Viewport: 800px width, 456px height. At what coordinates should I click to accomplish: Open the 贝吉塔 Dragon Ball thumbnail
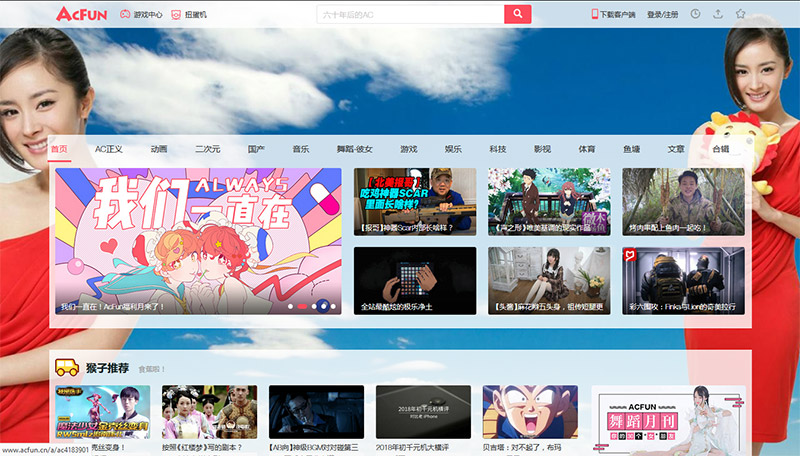click(x=530, y=412)
